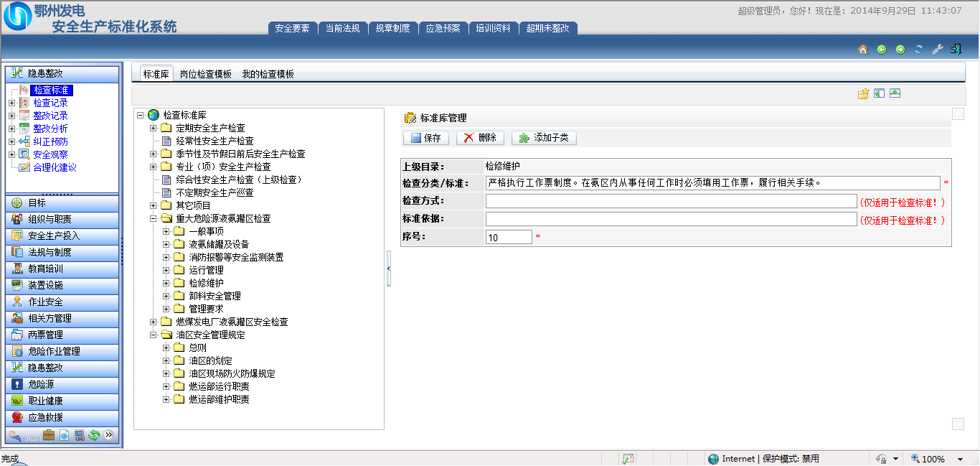This screenshot has width=980, height=466.
Task: Click the clock document icon in sidebar footer
Action: (64, 435)
